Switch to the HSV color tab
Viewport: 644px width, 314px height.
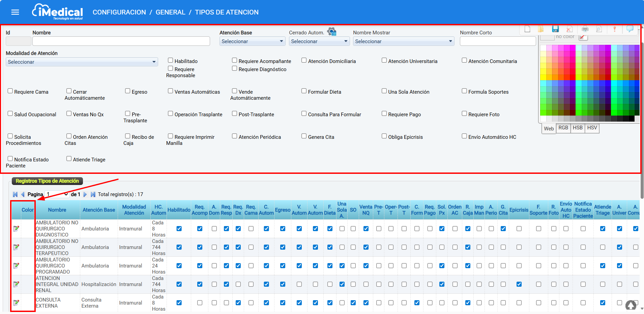point(592,128)
